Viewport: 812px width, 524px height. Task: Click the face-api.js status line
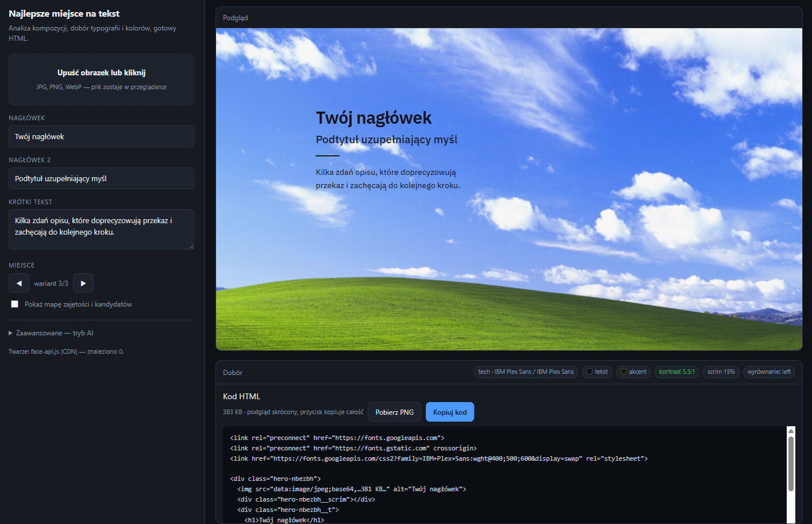[66, 351]
